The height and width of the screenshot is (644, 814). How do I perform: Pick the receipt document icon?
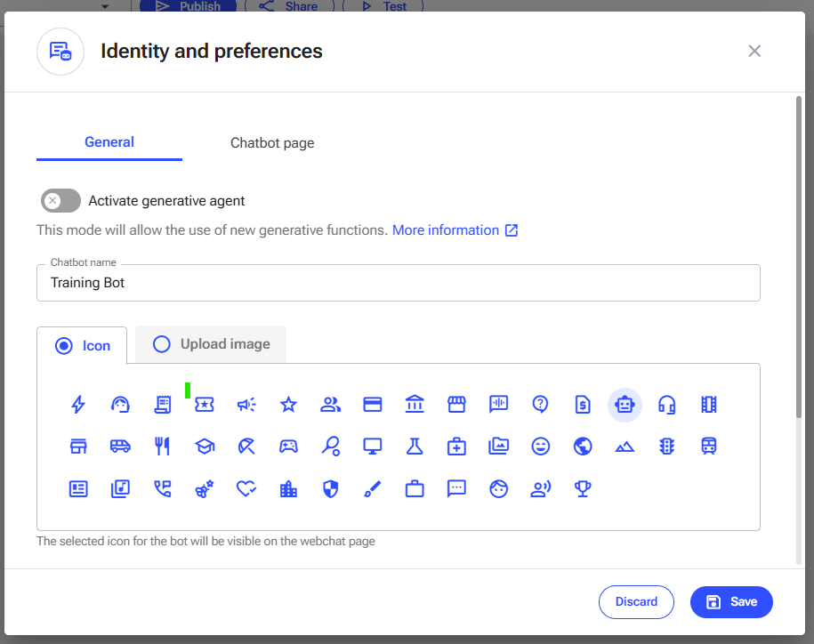[163, 404]
